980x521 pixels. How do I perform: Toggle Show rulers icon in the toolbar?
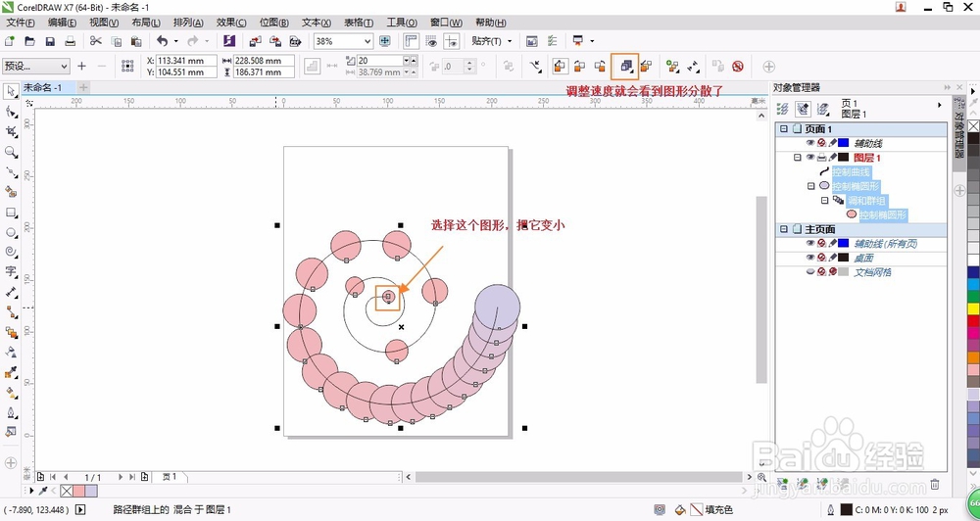(x=411, y=41)
